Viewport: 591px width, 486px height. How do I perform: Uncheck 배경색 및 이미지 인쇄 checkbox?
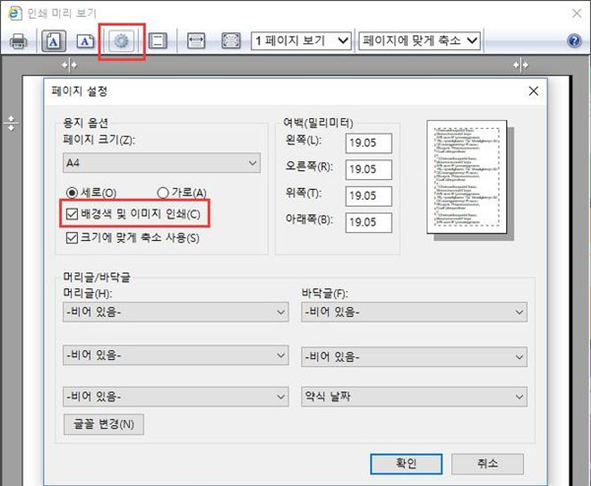point(72,214)
